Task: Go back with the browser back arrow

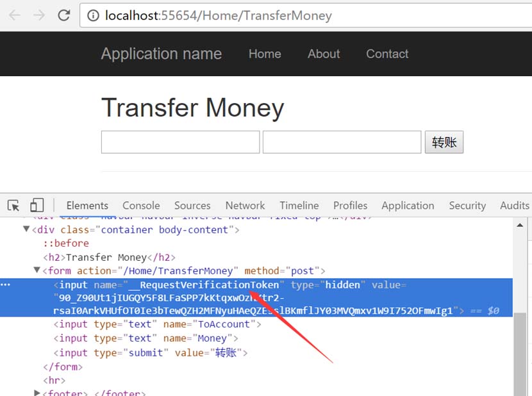Action: [x=14, y=15]
